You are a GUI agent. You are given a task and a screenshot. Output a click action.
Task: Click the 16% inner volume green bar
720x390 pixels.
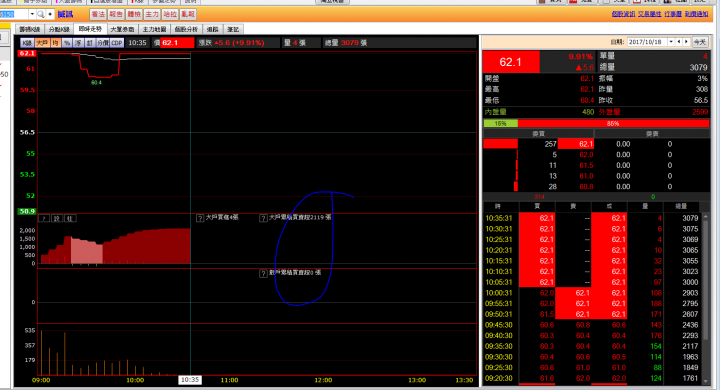(x=501, y=124)
